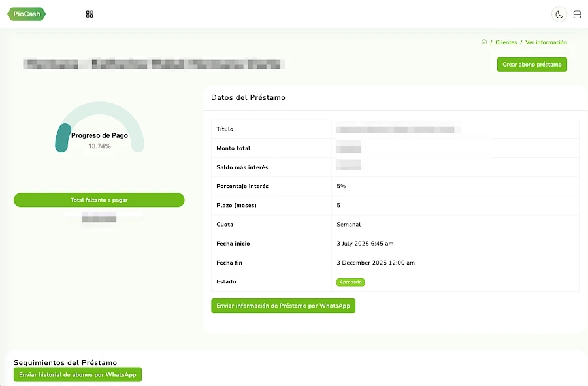Click Crear abono préstamo button
Image resolution: width=588 pixels, height=386 pixels.
[x=532, y=65]
